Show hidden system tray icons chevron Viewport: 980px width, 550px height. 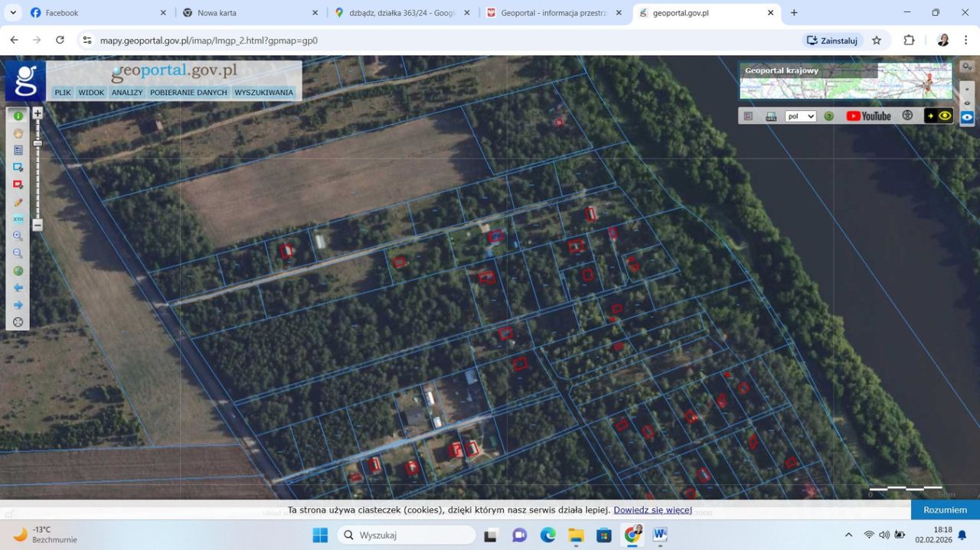[848, 535]
